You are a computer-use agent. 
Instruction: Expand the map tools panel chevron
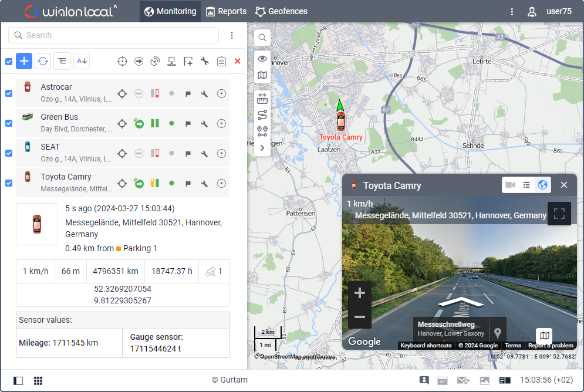coord(262,147)
